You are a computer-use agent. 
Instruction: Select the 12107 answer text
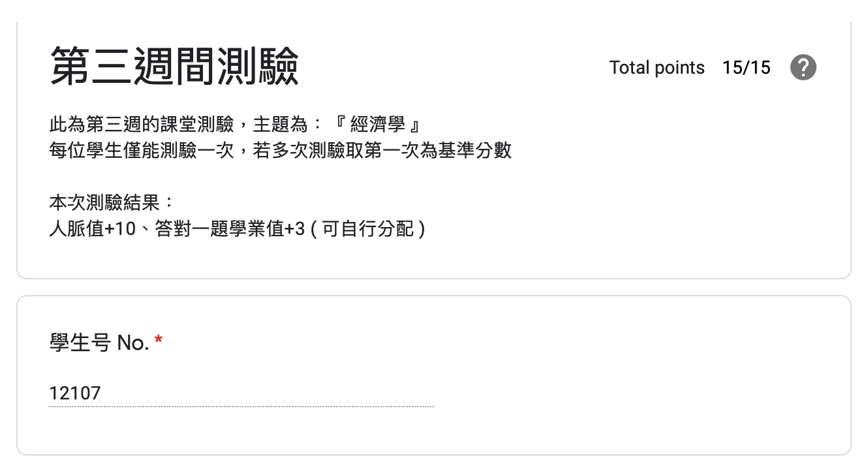click(x=75, y=393)
